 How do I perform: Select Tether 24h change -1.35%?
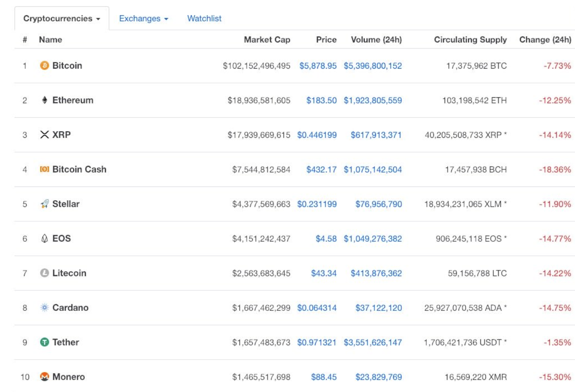pyautogui.click(x=557, y=342)
